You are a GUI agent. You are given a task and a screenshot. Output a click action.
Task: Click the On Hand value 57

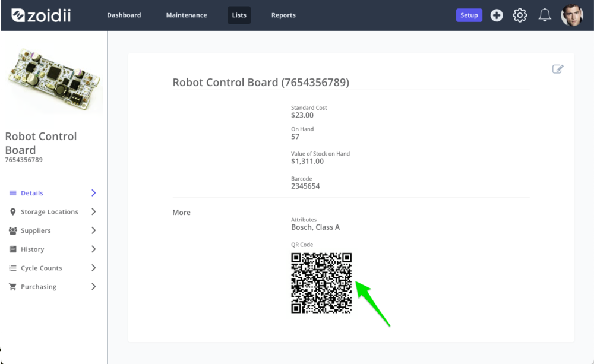click(295, 137)
